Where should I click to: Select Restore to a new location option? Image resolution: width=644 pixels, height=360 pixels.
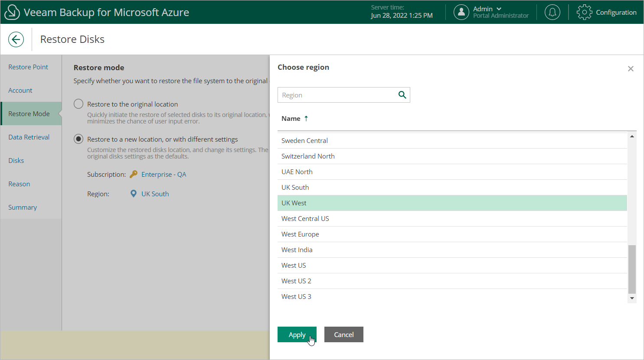[x=78, y=139]
